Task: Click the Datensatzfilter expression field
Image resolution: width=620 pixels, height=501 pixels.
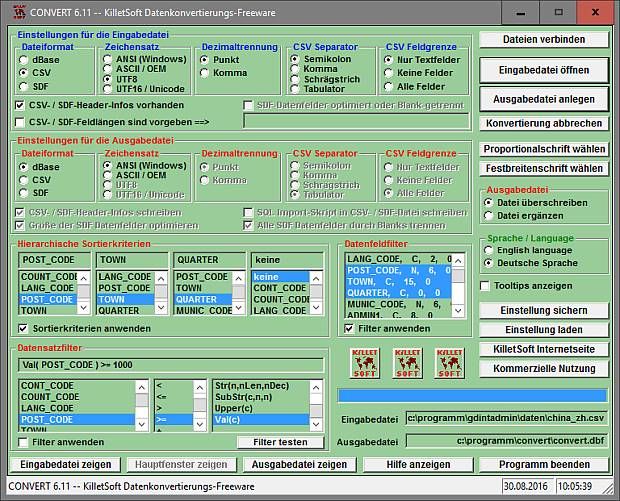Action: [x=171, y=365]
